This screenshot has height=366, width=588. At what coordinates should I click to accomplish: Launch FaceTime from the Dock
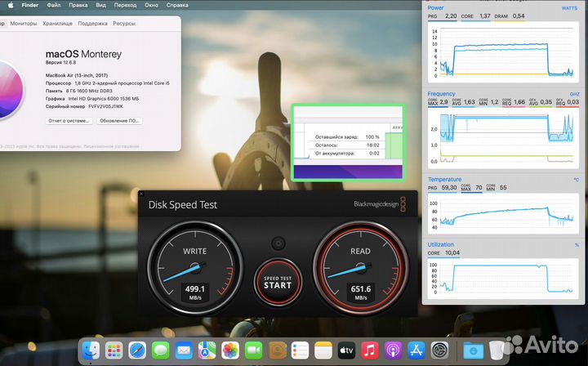coord(253,351)
